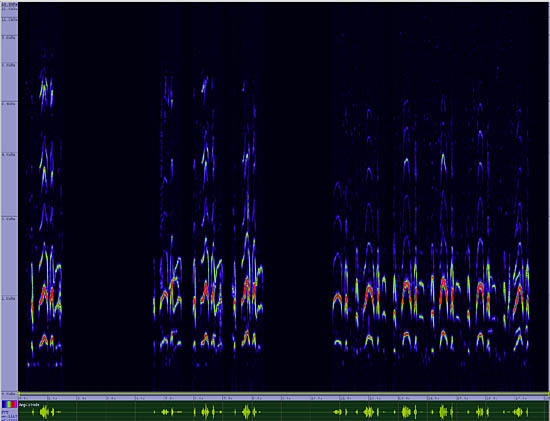This screenshot has width=550, height=421.
Task: Click the frequency axis left of the spectrogram
Action: tap(9, 198)
